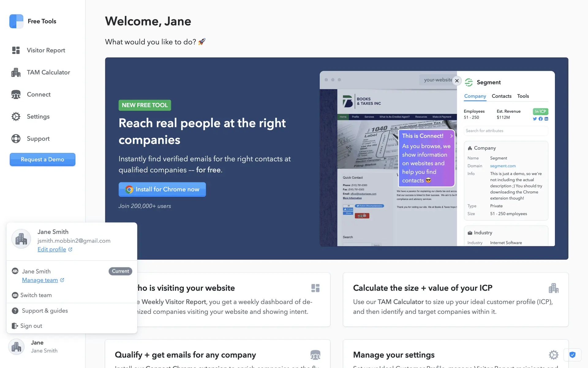Image resolution: width=588 pixels, height=368 pixels.
Task: Click the Settings gear sidebar icon
Action: pos(16,117)
